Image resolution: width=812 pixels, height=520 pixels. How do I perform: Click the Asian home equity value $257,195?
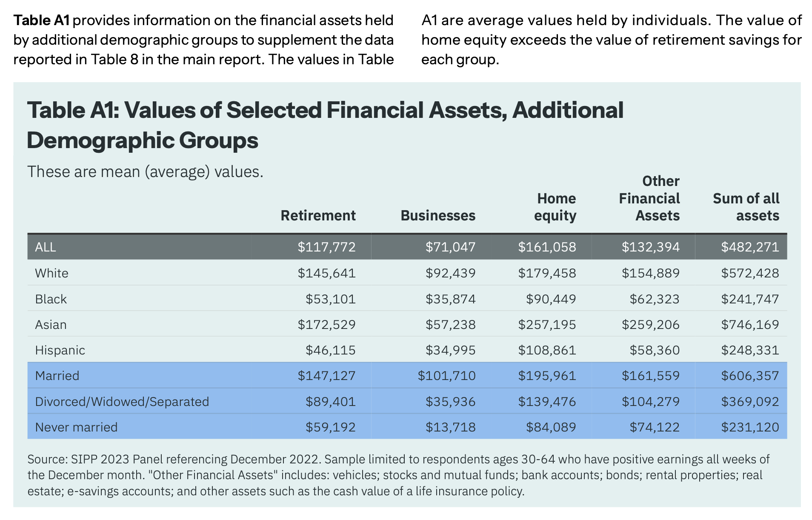coord(547,325)
